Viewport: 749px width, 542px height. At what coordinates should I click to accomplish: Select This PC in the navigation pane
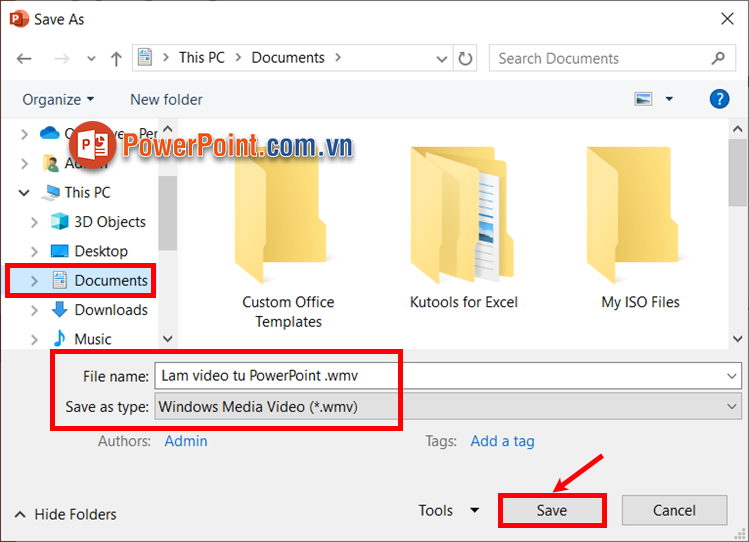(x=87, y=192)
